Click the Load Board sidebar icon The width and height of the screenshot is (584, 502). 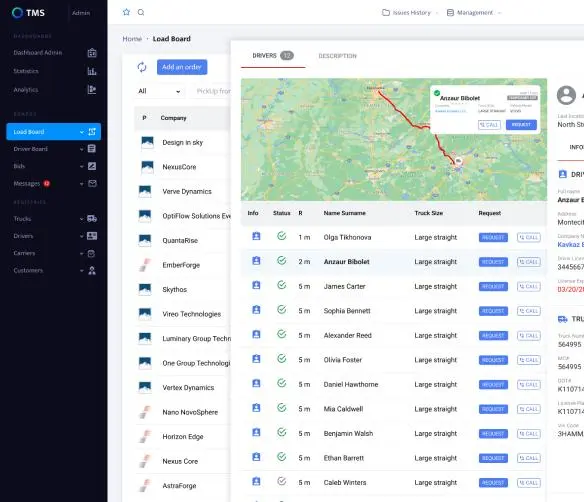point(92,132)
